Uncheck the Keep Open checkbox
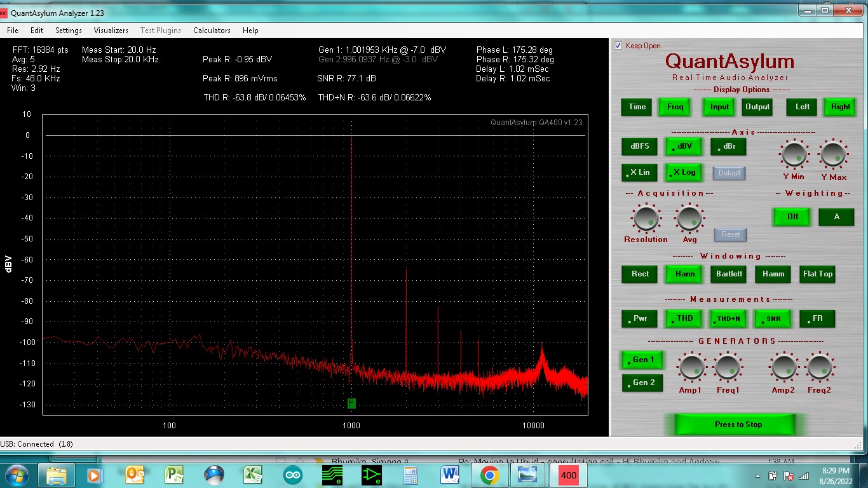 point(618,46)
